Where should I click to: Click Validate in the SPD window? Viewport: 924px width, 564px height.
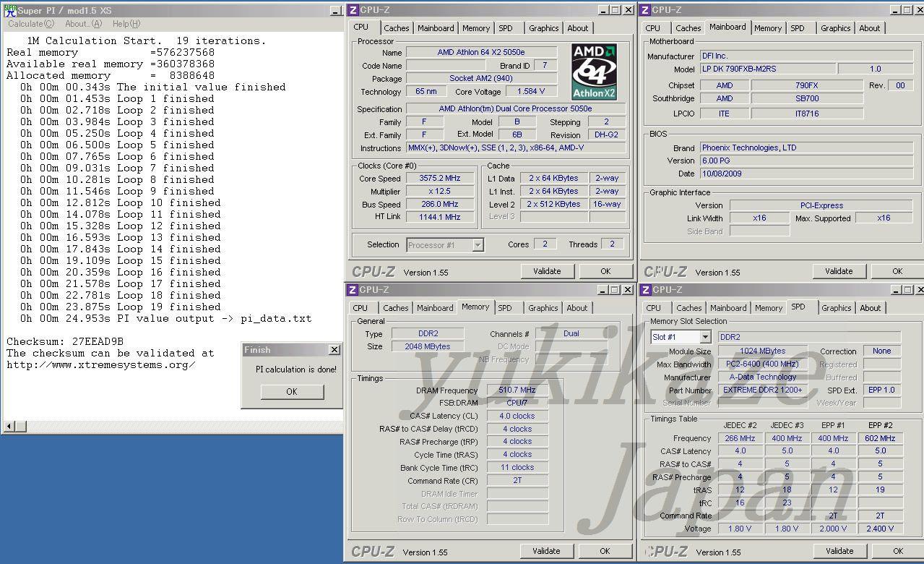[839, 551]
